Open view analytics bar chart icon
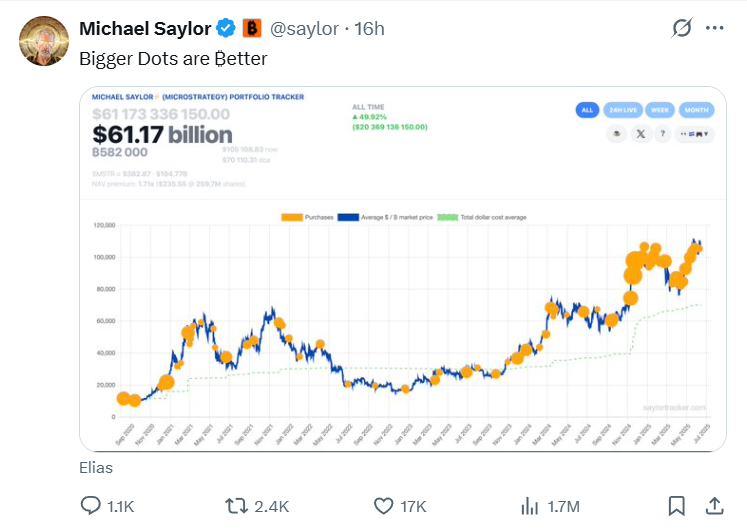The image size is (747, 532). pyautogui.click(x=531, y=506)
